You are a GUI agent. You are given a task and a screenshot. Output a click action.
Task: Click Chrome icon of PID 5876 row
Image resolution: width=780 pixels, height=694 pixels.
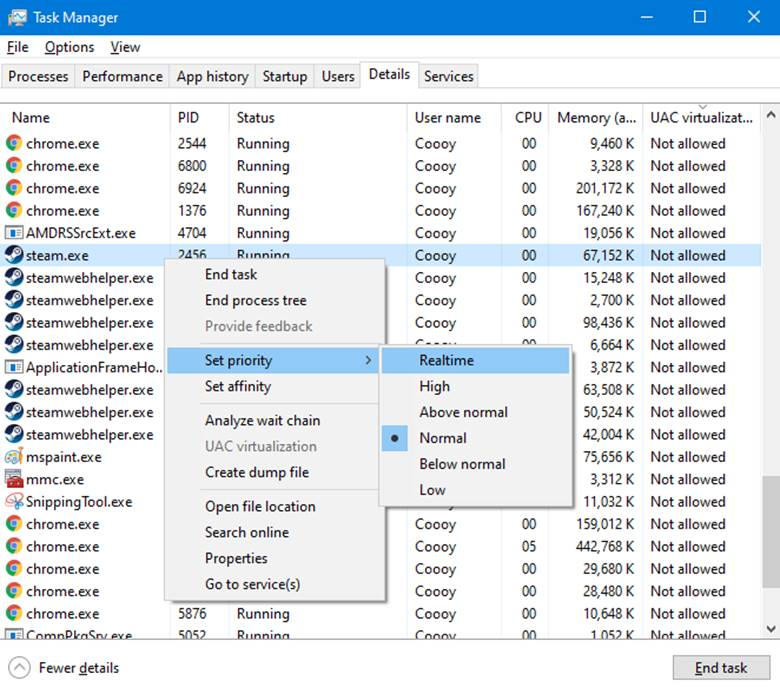14,613
